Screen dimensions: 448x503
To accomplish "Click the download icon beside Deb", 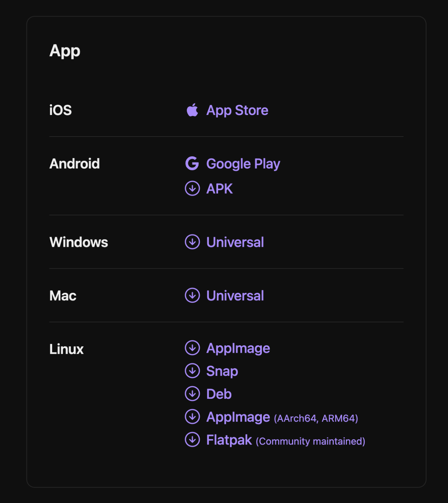I will tap(192, 394).
